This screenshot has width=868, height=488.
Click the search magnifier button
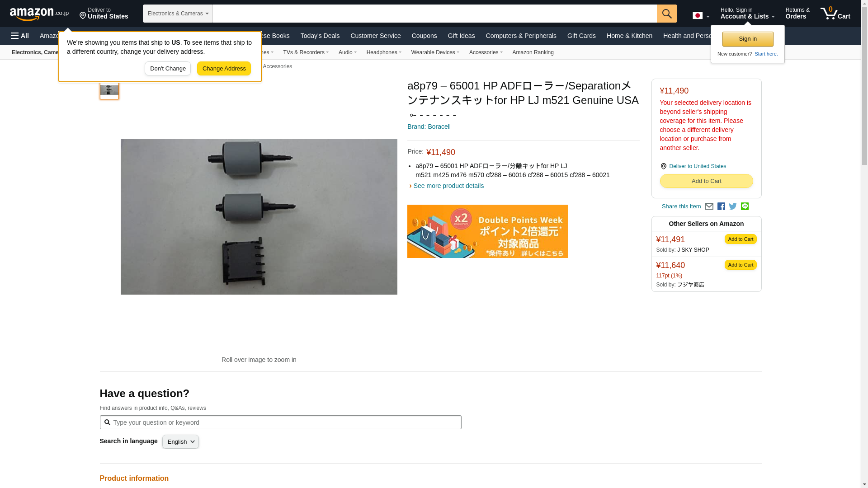click(x=666, y=14)
